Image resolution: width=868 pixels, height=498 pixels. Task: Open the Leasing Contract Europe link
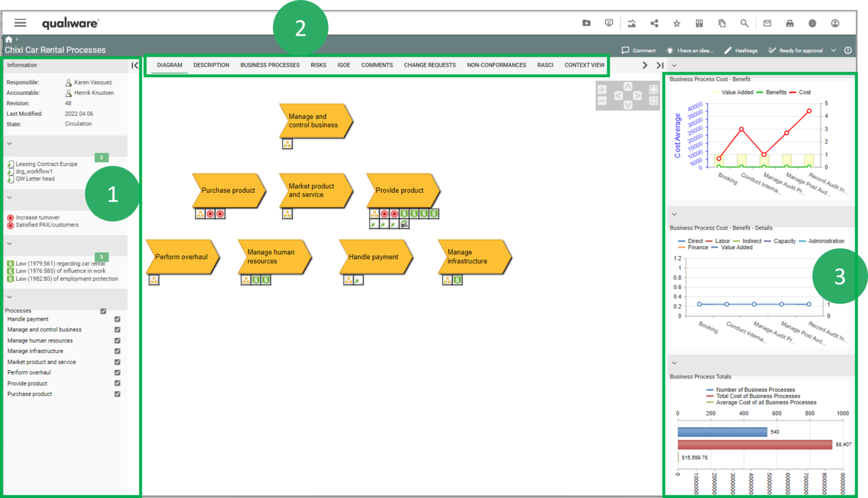click(x=46, y=164)
